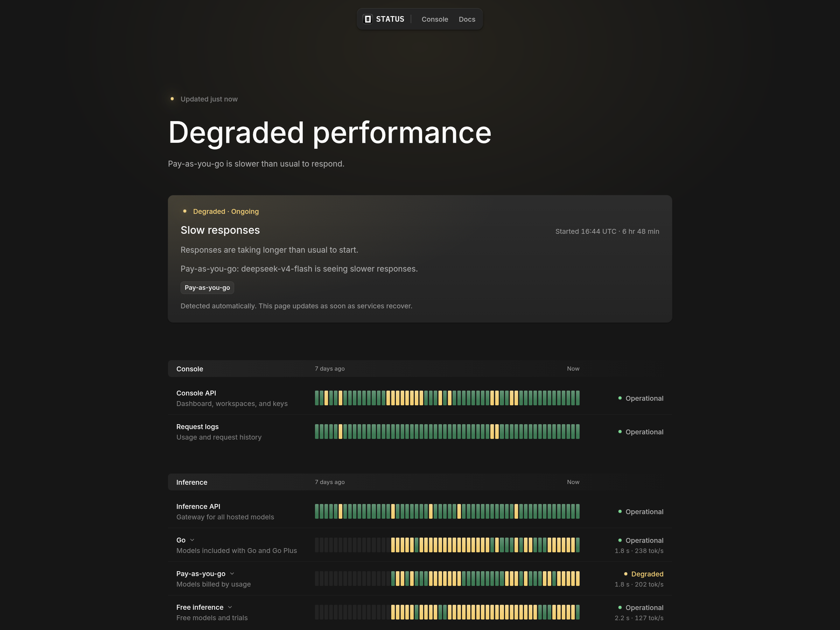Click the yellow Degraded status for Pay-as-you-go
This screenshot has height=630, width=840.
pos(644,574)
